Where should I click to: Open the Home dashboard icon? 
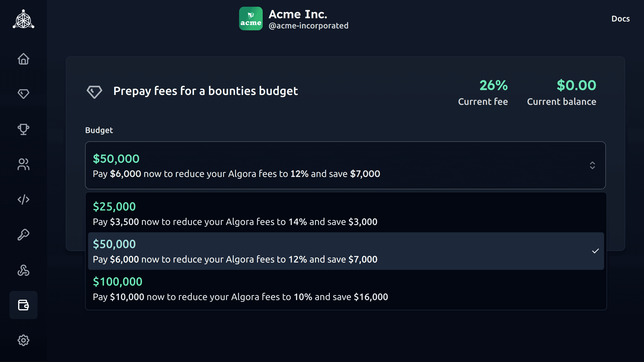point(23,59)
